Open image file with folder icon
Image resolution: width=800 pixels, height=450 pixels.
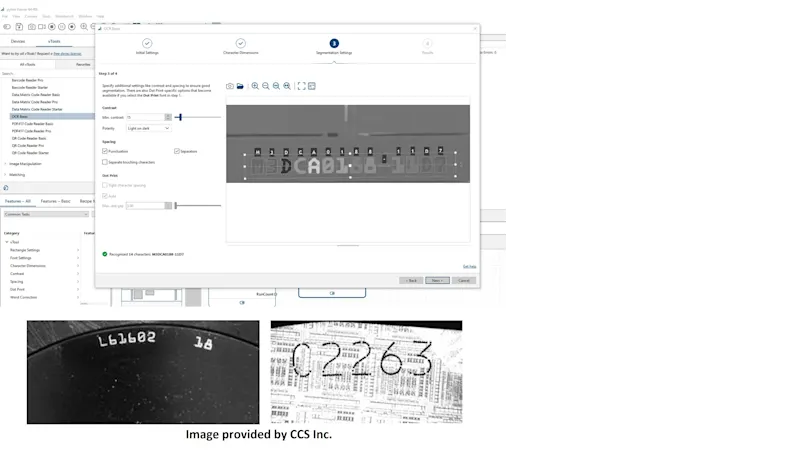pyautogui.click(x=240, y=86)
